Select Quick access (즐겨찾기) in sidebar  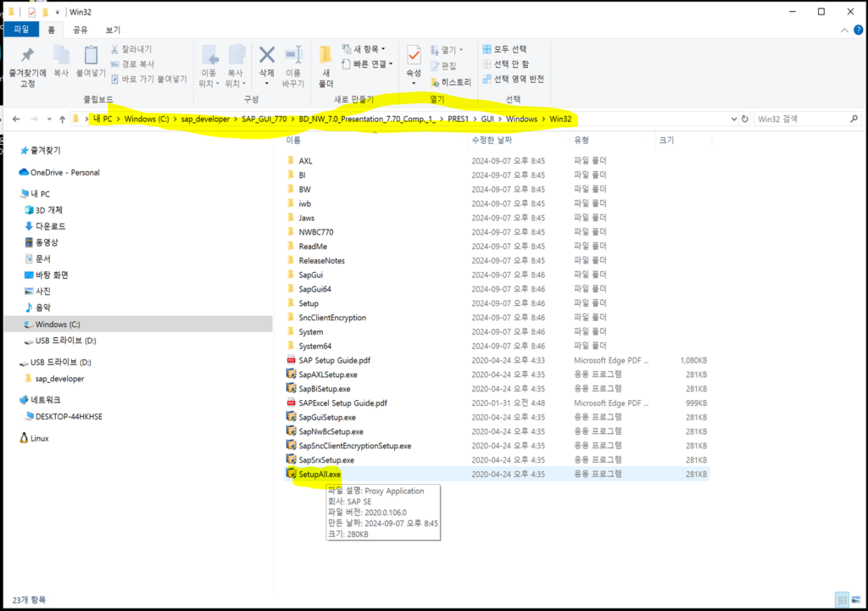[x=40, y=151]
